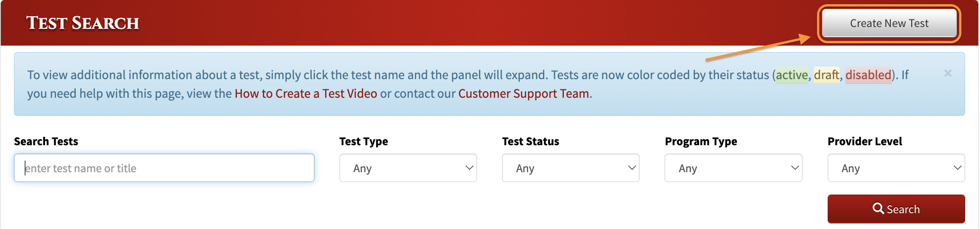980x229 pixels.
Task: Click the Test Search page heading
Action: [83, 23]
